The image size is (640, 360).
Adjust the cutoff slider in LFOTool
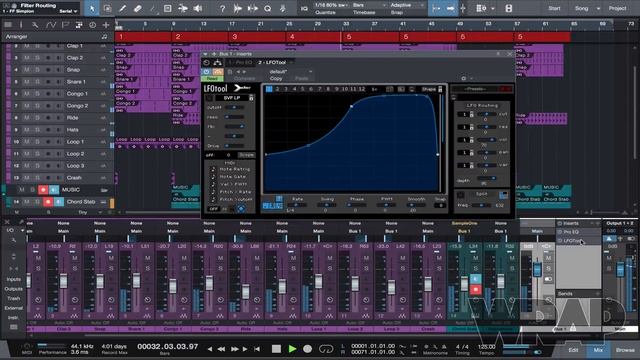tap(234, 107)
